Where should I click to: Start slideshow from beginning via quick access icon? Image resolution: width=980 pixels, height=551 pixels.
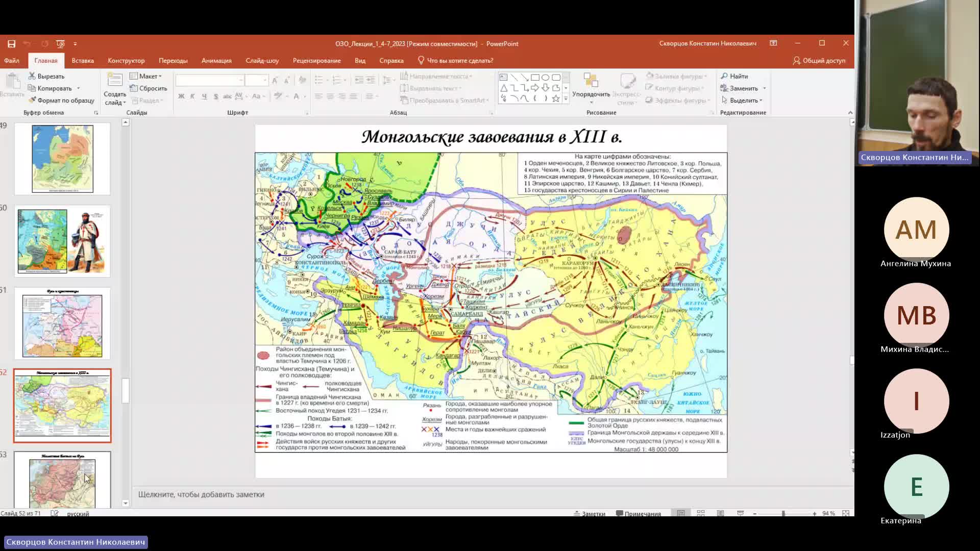(x=60, y=44)
